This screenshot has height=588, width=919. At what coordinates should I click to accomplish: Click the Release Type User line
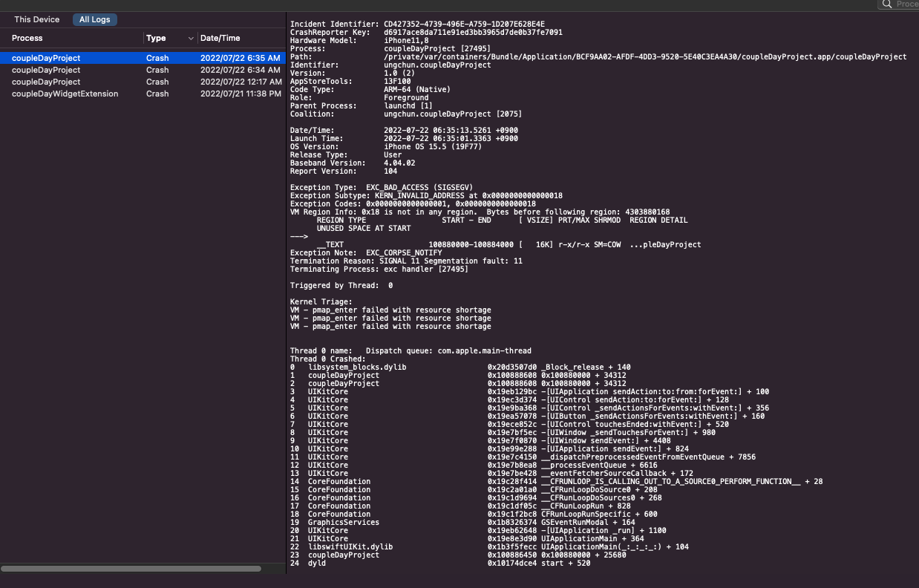point(346,155)
